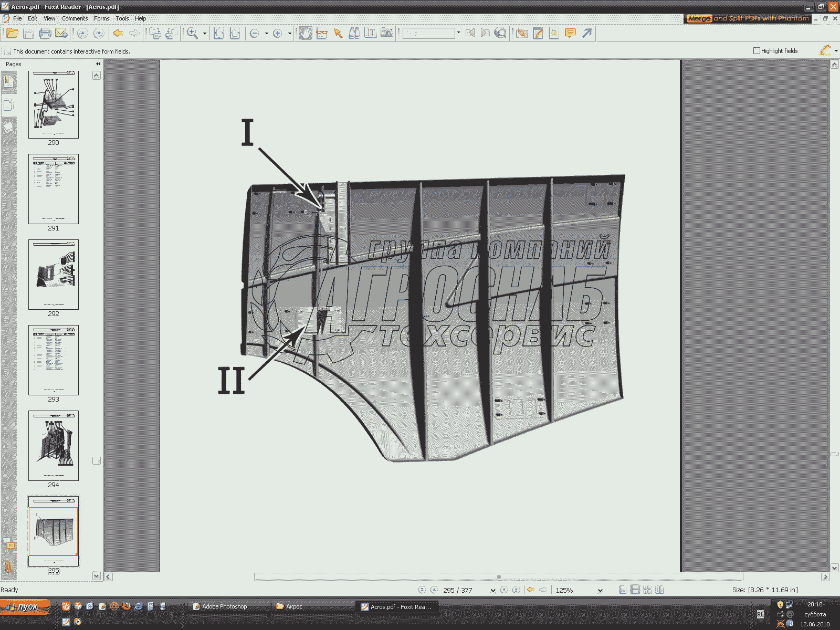Click the Merge and Split PDFs banner
This screenshot has width=840, height=630.
748,18
